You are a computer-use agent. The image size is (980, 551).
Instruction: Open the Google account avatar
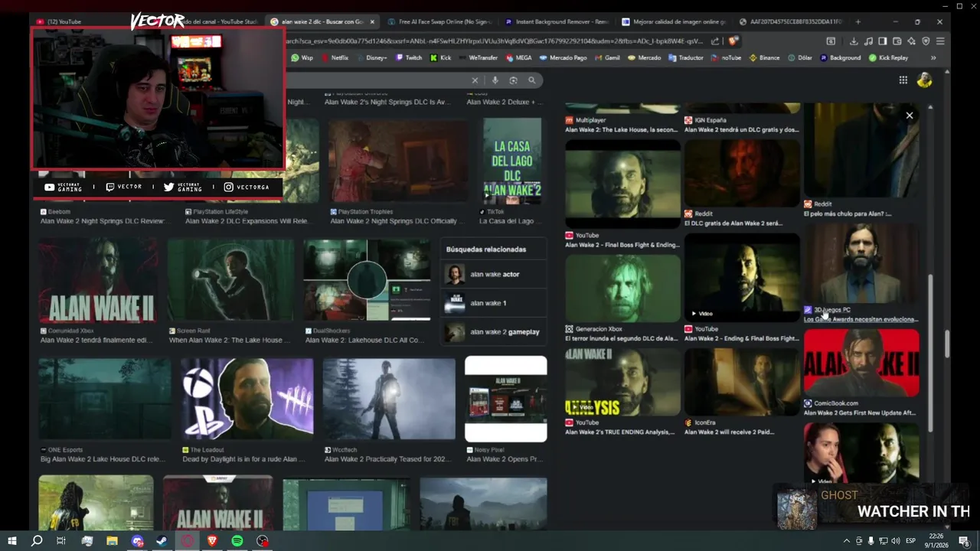[924, 80]
